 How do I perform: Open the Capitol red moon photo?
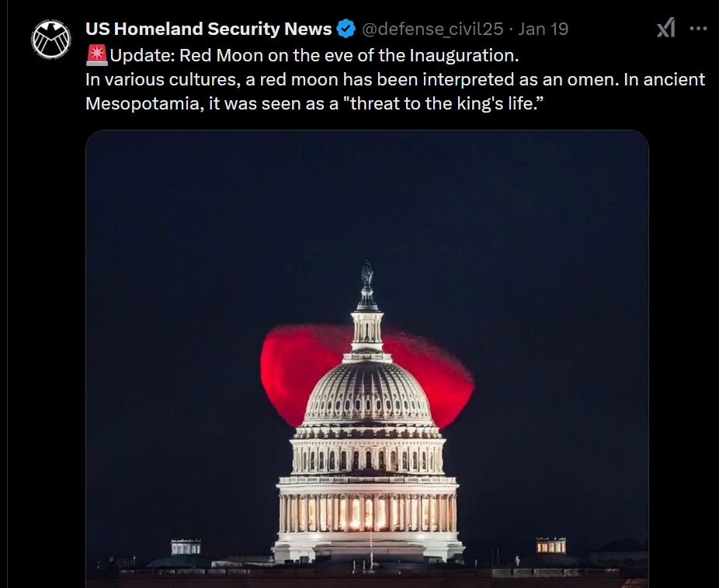[366, 359]
